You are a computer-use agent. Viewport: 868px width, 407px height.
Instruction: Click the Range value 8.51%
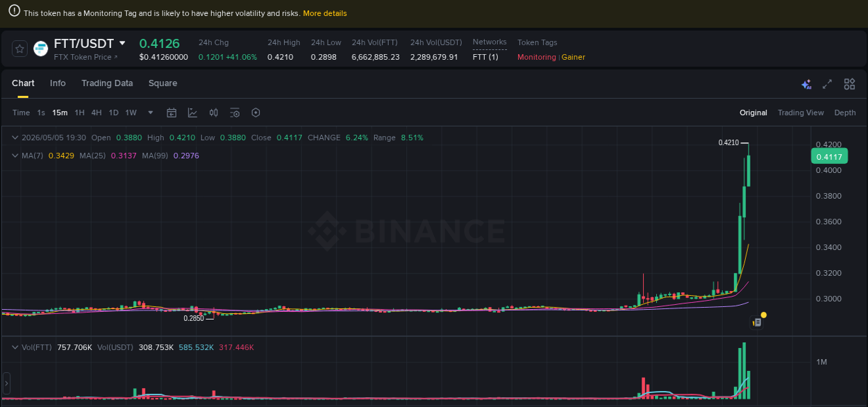pos(412,138)
